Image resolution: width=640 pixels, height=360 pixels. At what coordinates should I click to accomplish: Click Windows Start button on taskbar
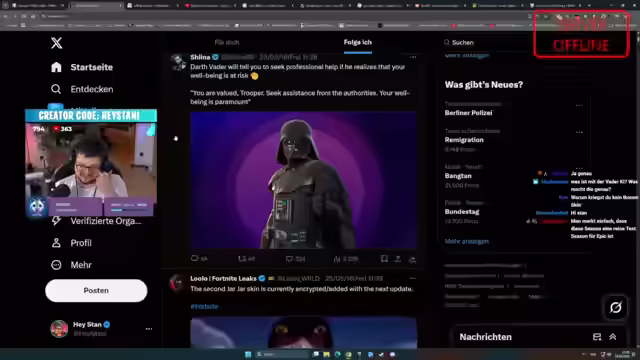[x=248, y=354]
